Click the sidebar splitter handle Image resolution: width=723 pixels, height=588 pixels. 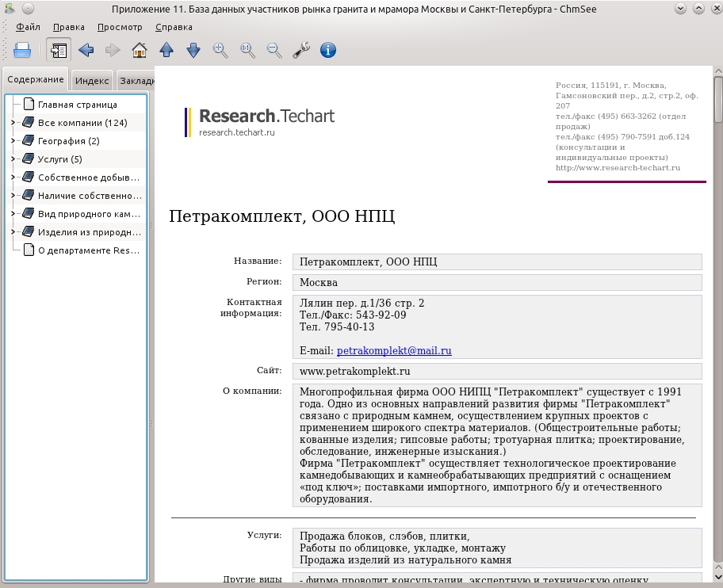pos(151,324)
